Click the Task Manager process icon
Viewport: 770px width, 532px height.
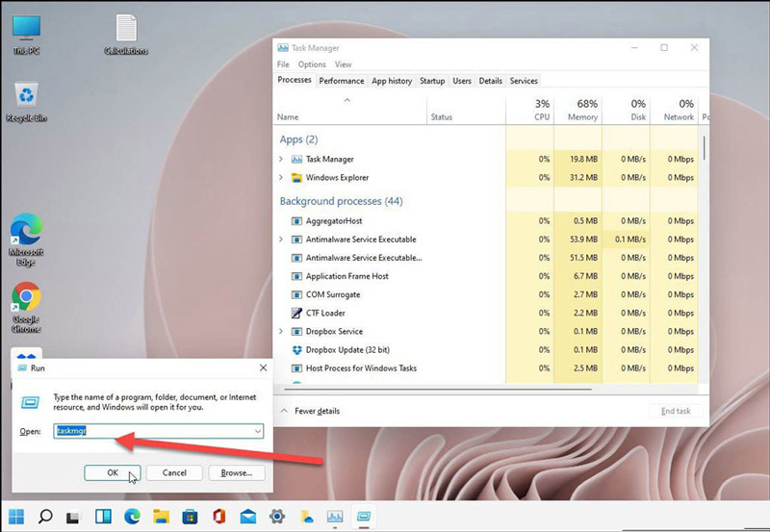click(296, 160)
